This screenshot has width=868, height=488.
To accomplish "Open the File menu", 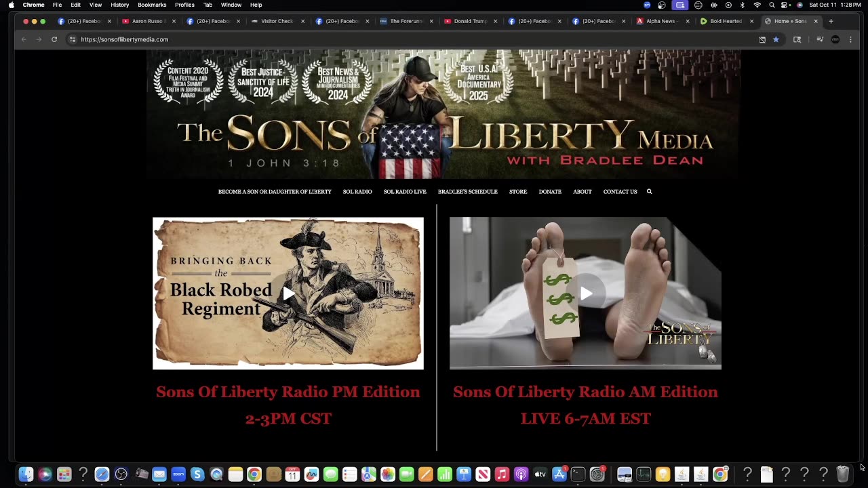I will point(58,5).
